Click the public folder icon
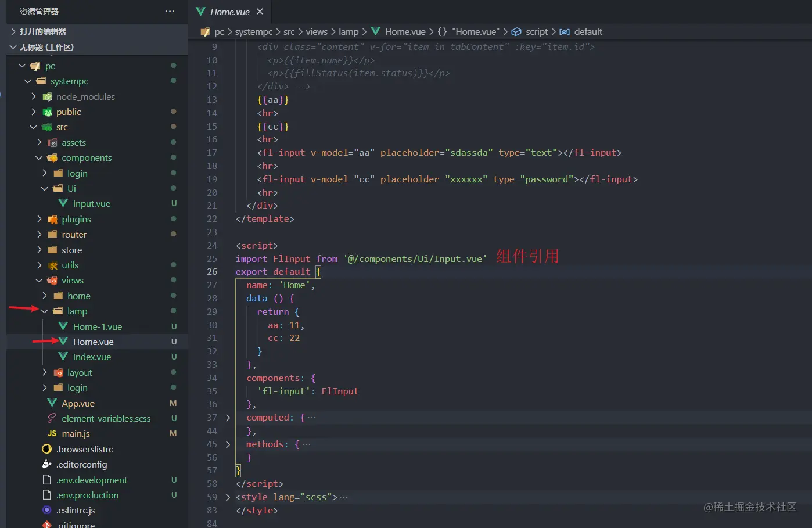Viewport: 812px width, 528px height. [x=47, y=112]
